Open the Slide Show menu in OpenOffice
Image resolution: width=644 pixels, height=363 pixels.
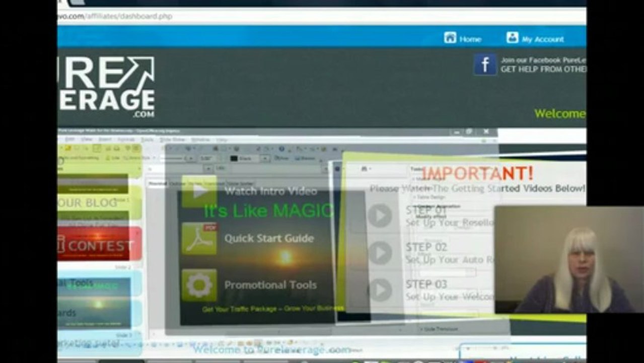[x=172, y=139]
